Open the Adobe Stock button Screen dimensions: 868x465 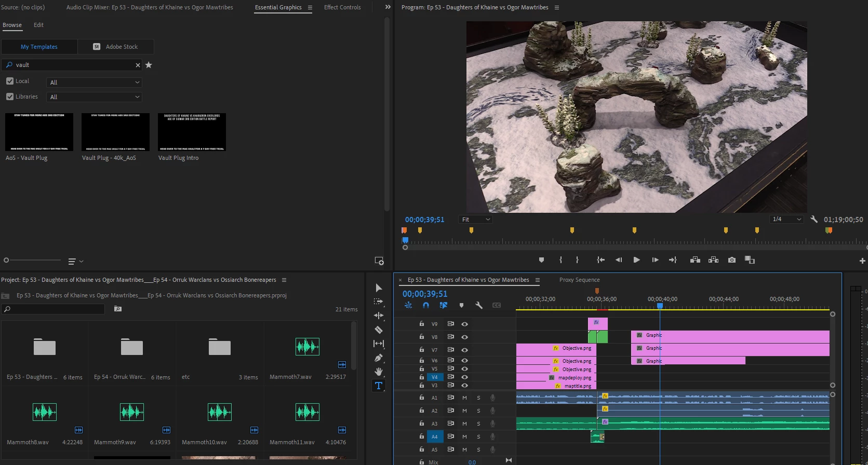click(x=116, y=47)
